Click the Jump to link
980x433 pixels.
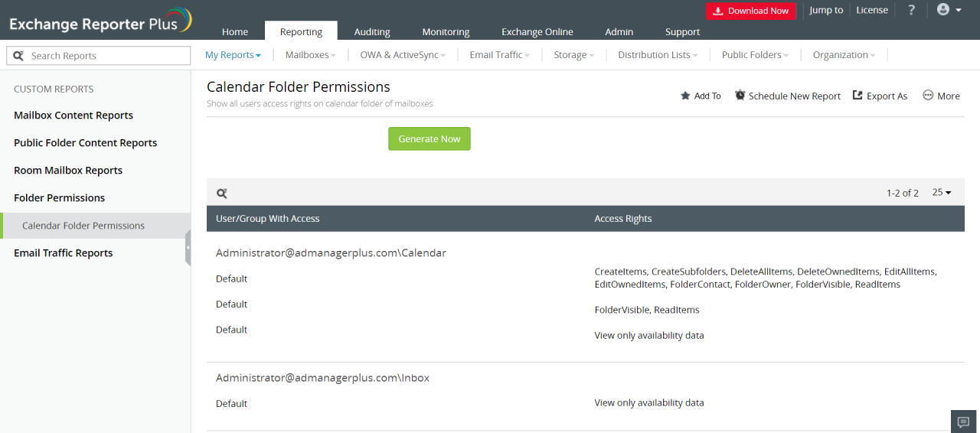[826, 10]
